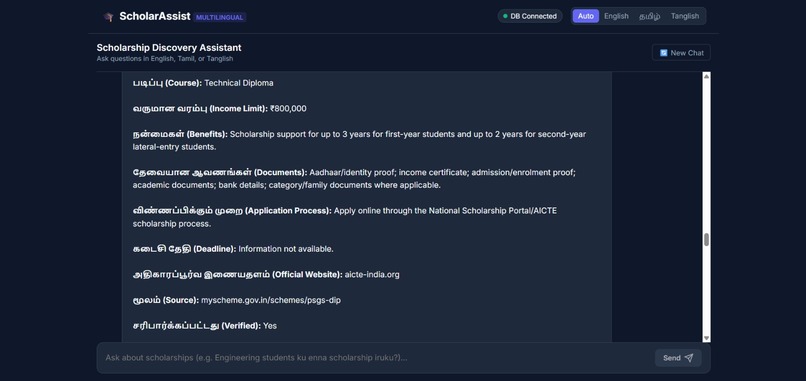Image resolution: width=806 pixels, height=381 pixels.
Task: Send the scholarship question
Action: click(678, 358)
